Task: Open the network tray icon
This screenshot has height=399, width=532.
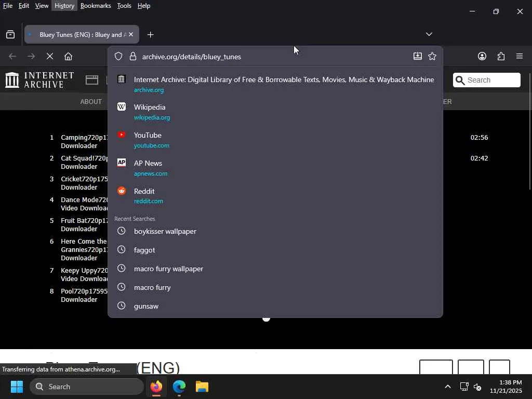Action: [464, 387]
